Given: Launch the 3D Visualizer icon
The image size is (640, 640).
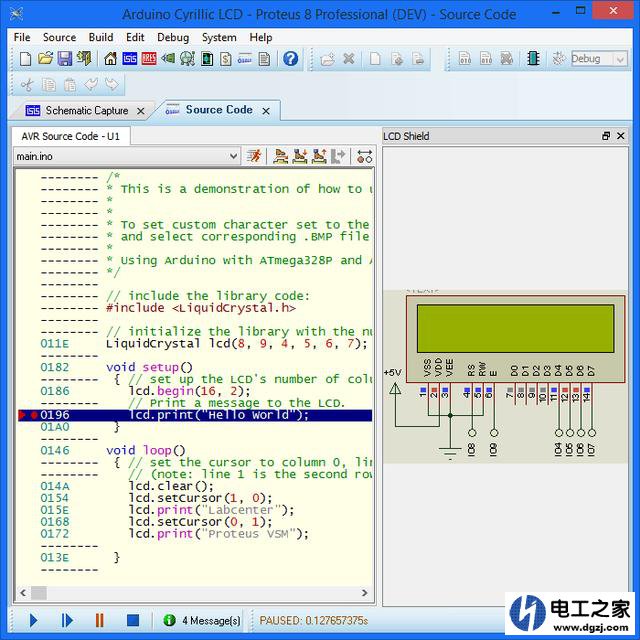Looking at the screenshot, I should click(168, 59).
